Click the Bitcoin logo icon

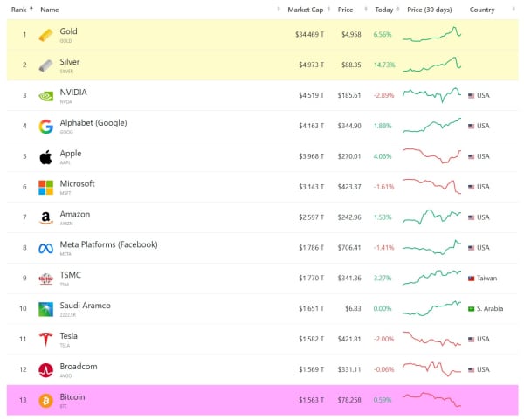pyautogui.click(x=45, y=401)
